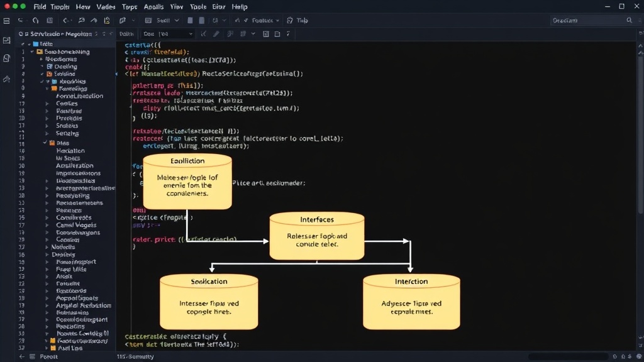Click the top activity bar panel icon
The image size is (644, 362).
6,40
